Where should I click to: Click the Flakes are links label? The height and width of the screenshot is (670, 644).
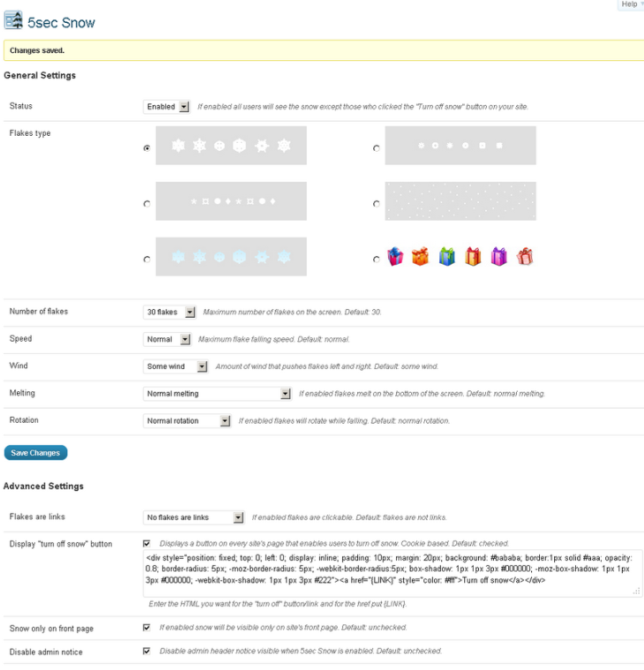[37, 516]
